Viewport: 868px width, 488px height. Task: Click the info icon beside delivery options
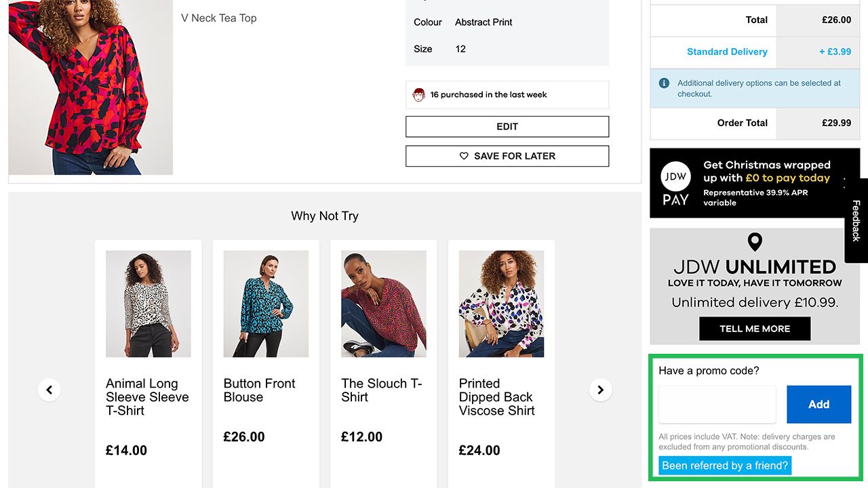tap(665, 83)
